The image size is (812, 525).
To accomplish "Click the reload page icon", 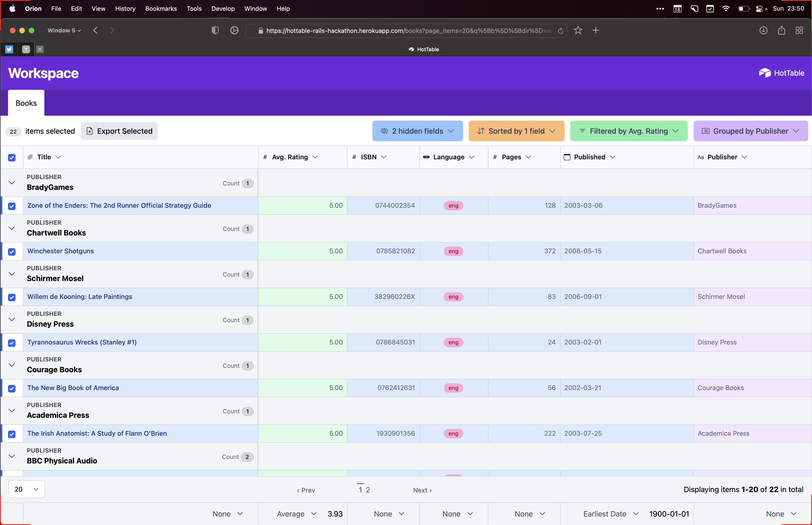I will [x=561, y=31].
